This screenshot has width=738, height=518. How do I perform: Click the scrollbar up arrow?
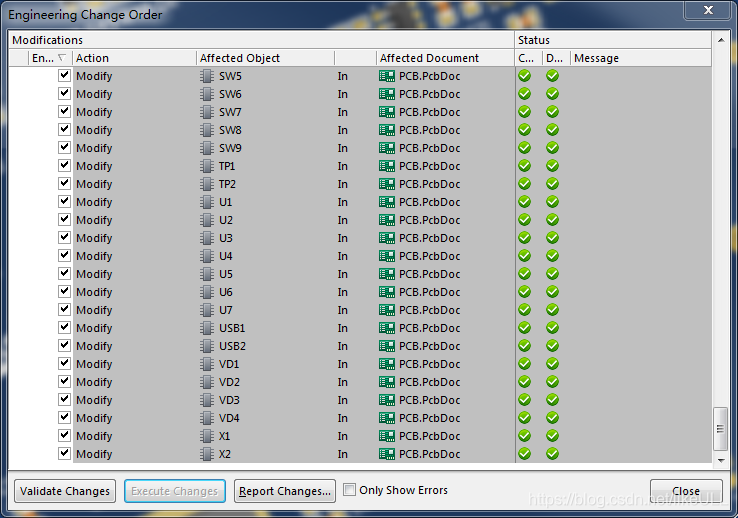coord(721,40)
